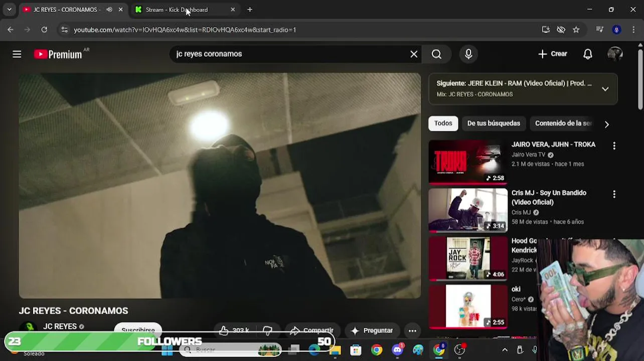The height and width of the screenshot is (361, 644).
Task: Bookmark this page with the star
Action: 576,30
